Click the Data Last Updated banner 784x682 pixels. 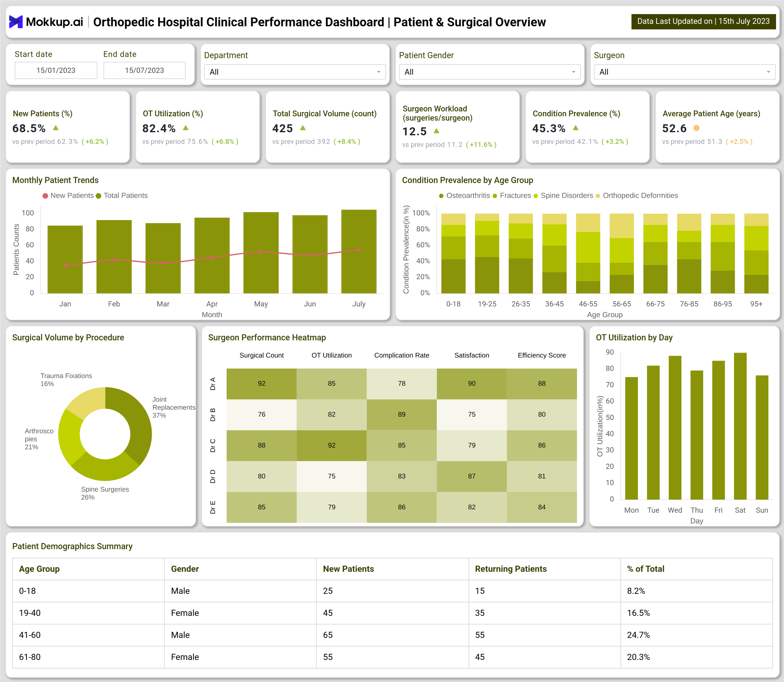coord(703,21)
